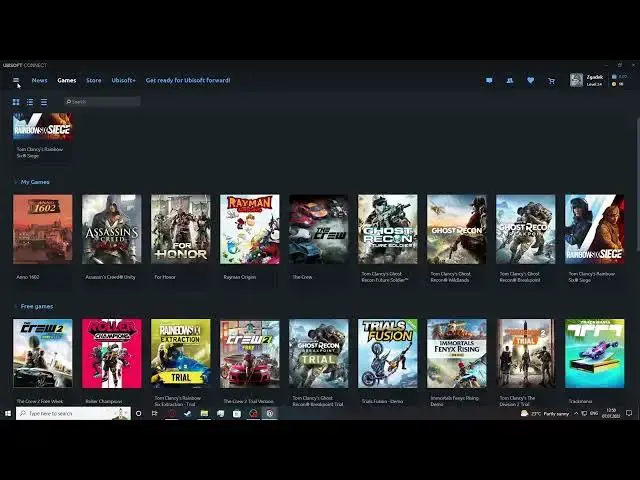The width and height of the screenshot is (640, 480).
Task: Click the taskbar clock and date
Action: 611,413
